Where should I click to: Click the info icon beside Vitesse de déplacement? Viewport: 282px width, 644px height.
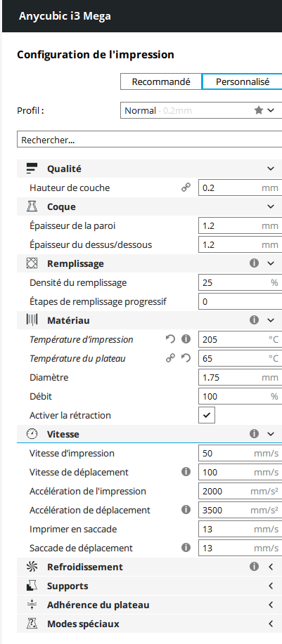click(186, 472)
